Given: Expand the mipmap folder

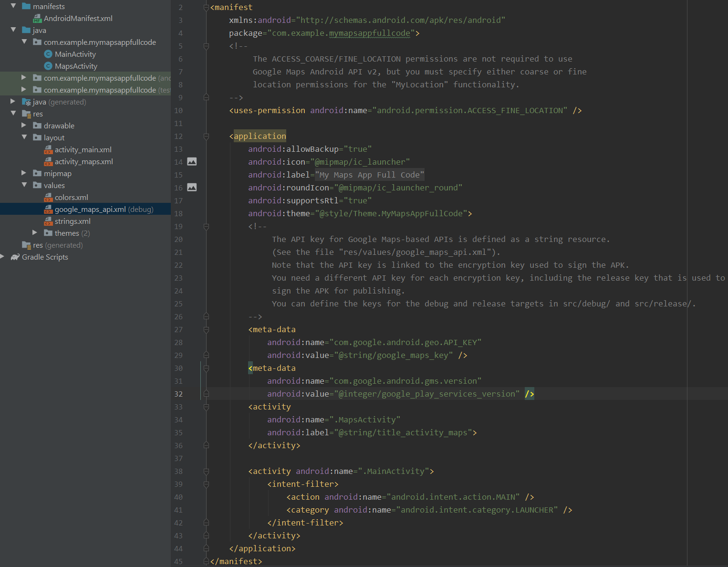Looking at the screenshot, I should click(24, 173).
